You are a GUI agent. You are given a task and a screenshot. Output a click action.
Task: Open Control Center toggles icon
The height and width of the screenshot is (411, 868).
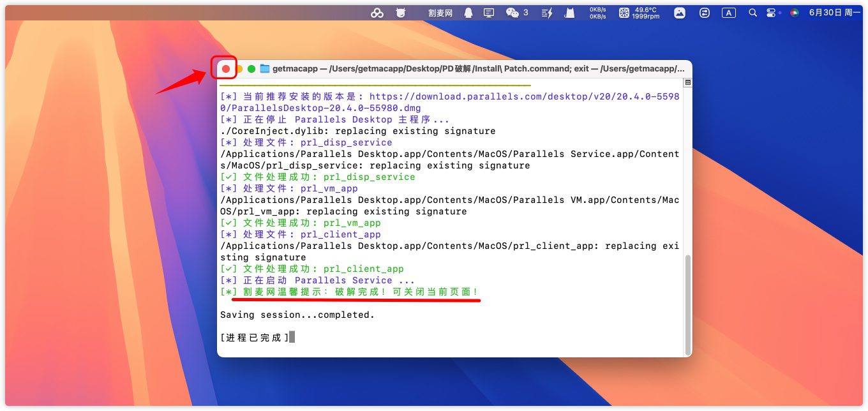[x=771, y=13]
